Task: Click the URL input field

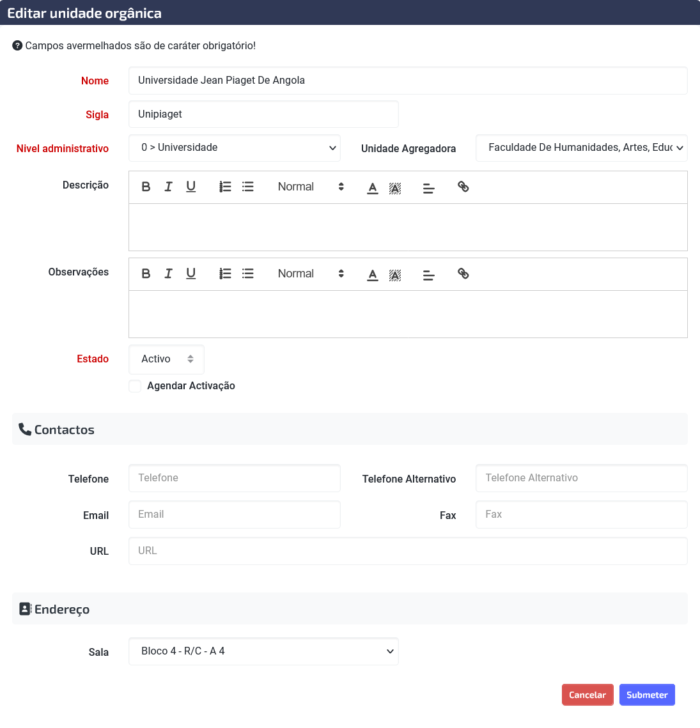Action: [408, 551]
